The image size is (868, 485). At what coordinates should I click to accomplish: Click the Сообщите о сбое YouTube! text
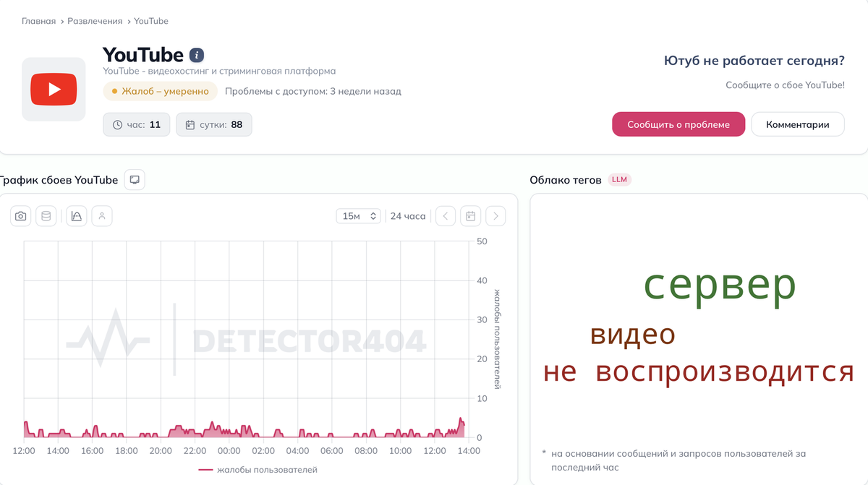[785, 85]
